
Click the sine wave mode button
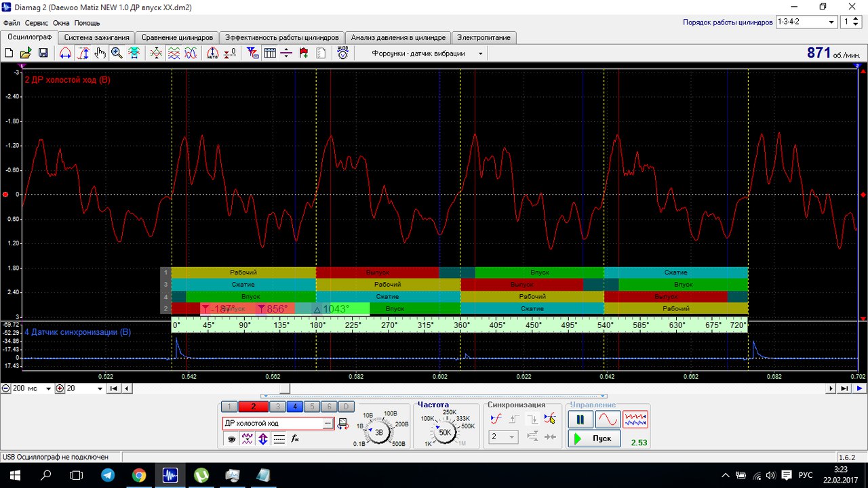point(608,420)
